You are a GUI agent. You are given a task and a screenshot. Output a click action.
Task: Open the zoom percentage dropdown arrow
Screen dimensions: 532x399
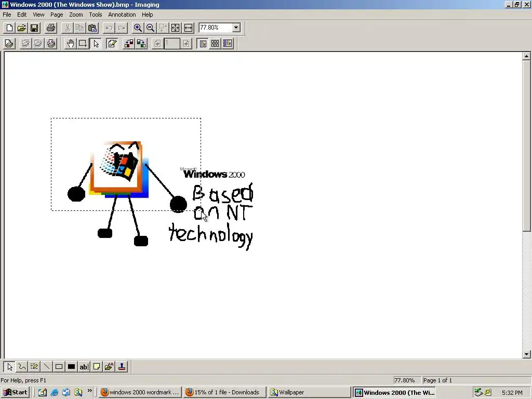(236, 28)
